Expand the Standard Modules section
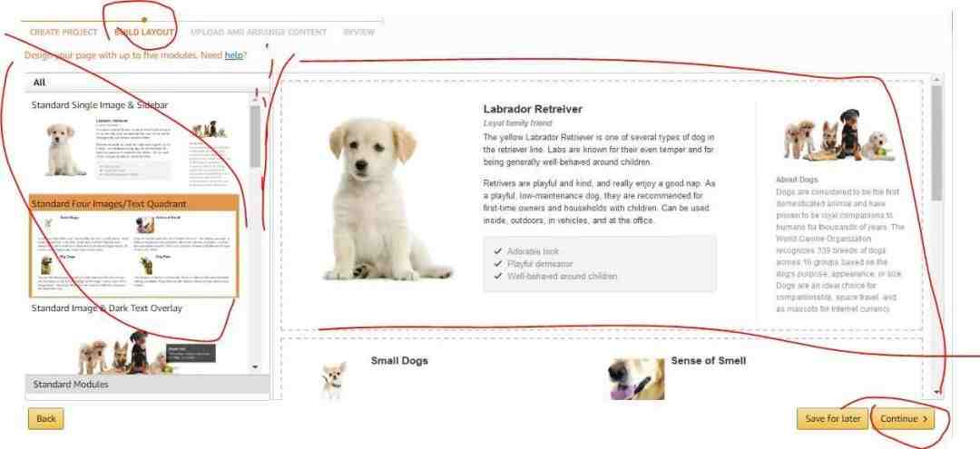The height and width of the screenshot is (449, 980). coord(147,385)
